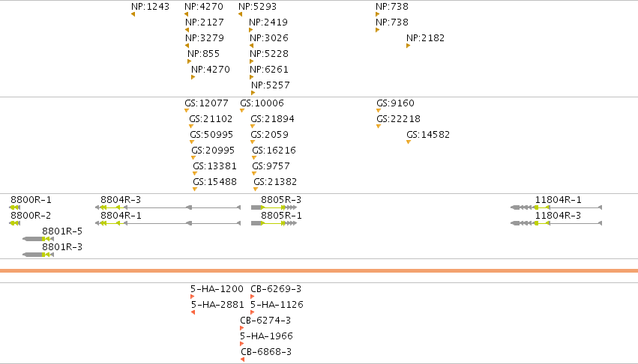The width and height of the screenshot is (638, 364).
Task: Click the GS:9757 label
Action: point(271,166)
